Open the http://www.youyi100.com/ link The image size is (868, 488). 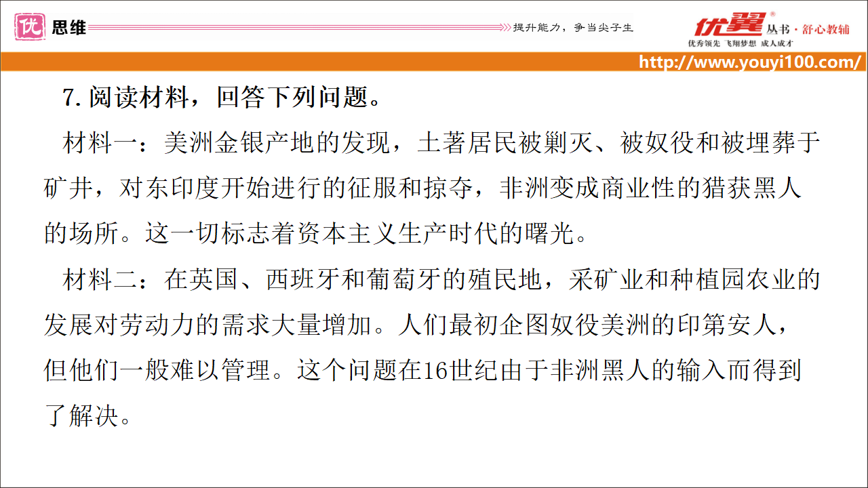[751, 62]
